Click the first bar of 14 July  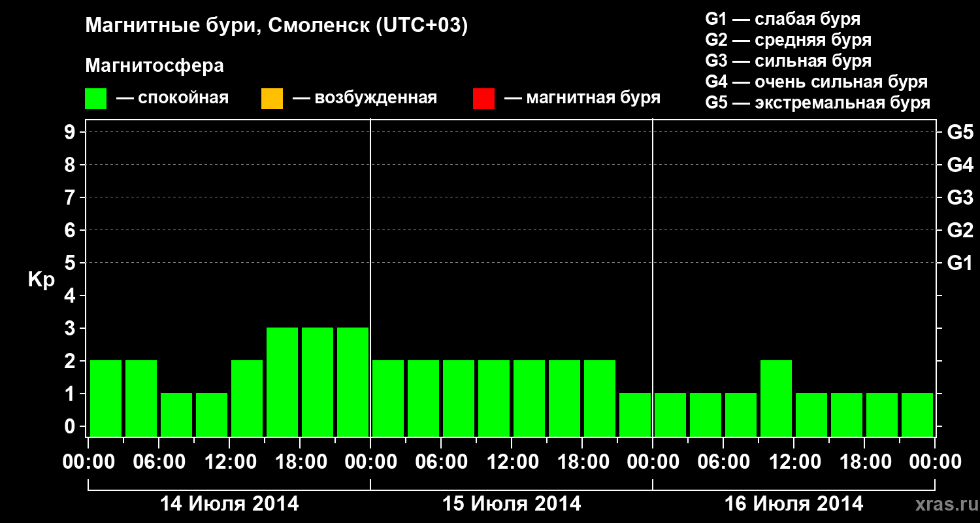(106, 398)
